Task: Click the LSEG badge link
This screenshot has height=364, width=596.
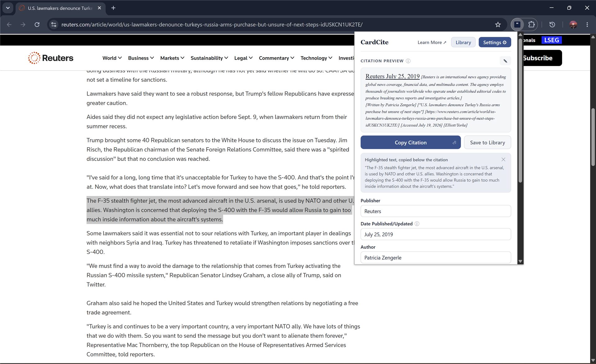Action: (x=551, y=40)
